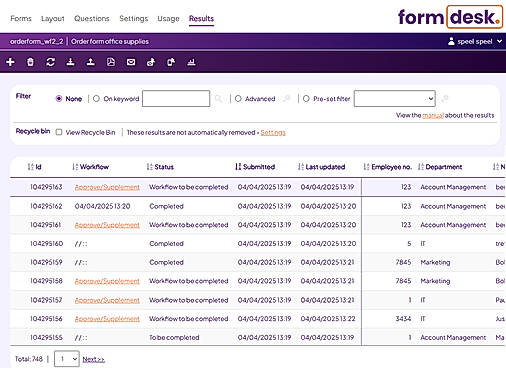Viewport: 506px width, 368px height.
Task: Go to the Forms tab
Action: pos(21,18)
